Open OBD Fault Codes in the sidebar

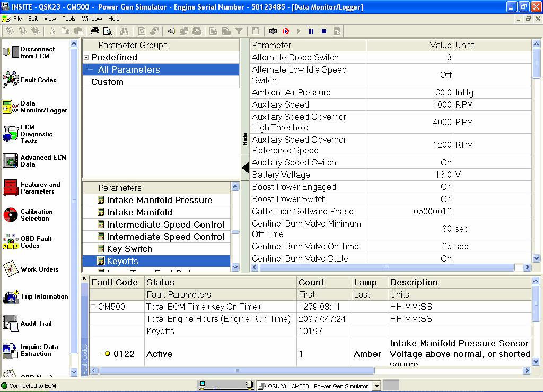tap(27, 242)
